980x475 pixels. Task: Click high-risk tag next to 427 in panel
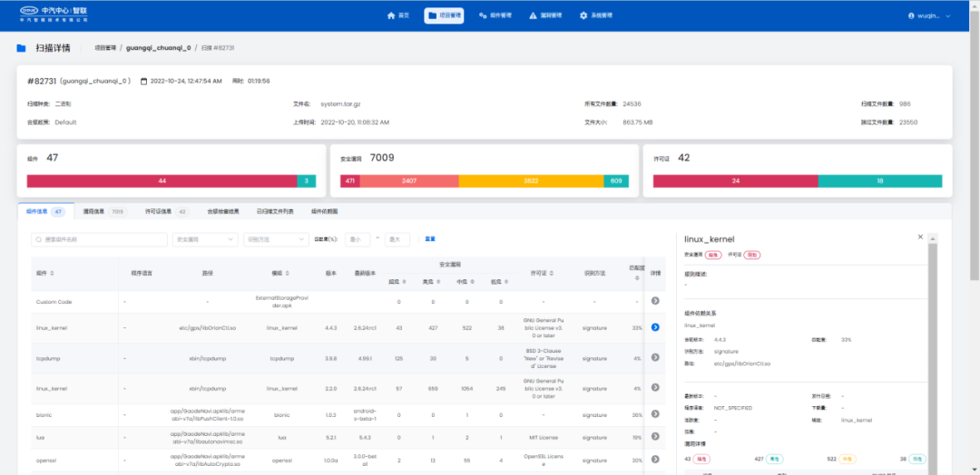tap(775, 459)
